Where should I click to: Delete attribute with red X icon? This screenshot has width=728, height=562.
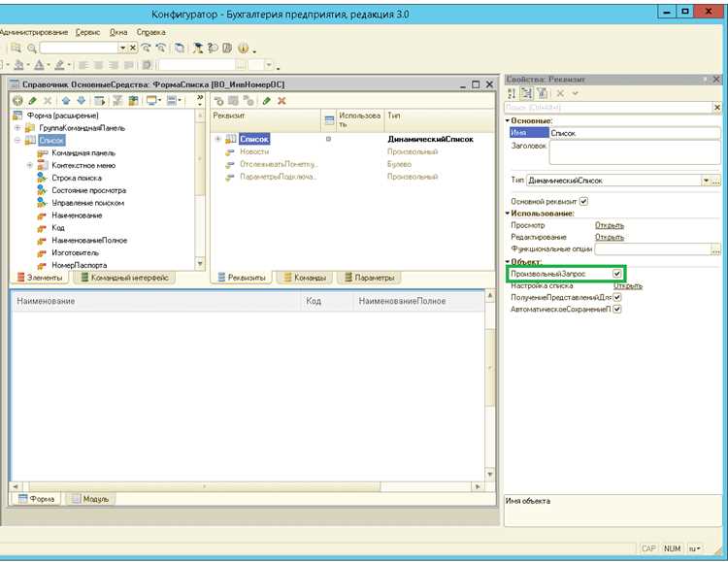pyautogui.click(x=281, y=101)
